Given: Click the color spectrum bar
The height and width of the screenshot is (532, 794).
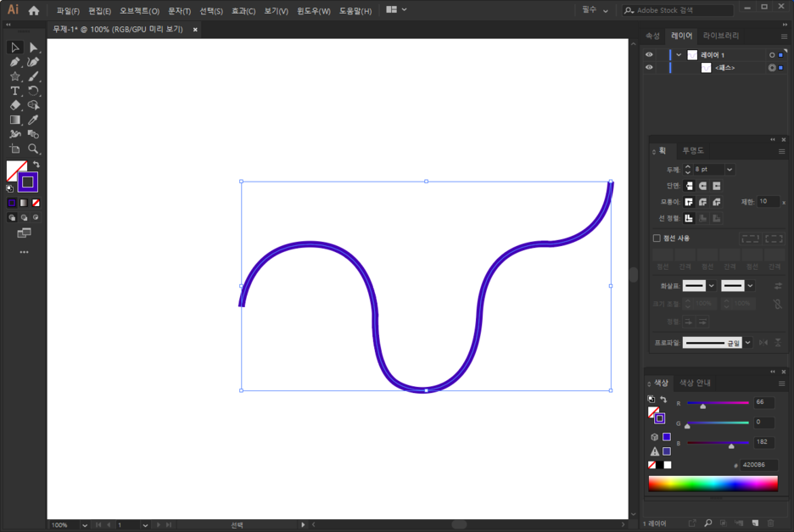Looking at the screenshot, I should point(713,484).
